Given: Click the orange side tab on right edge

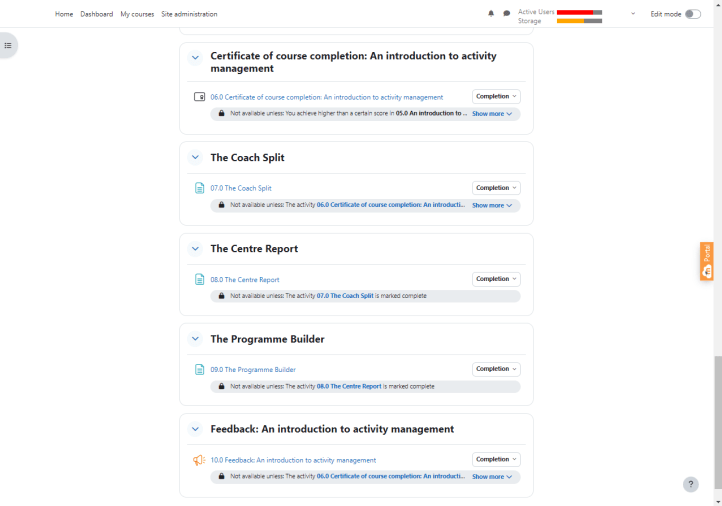Looking at the screenshot, I should click(x=707, y=260).
